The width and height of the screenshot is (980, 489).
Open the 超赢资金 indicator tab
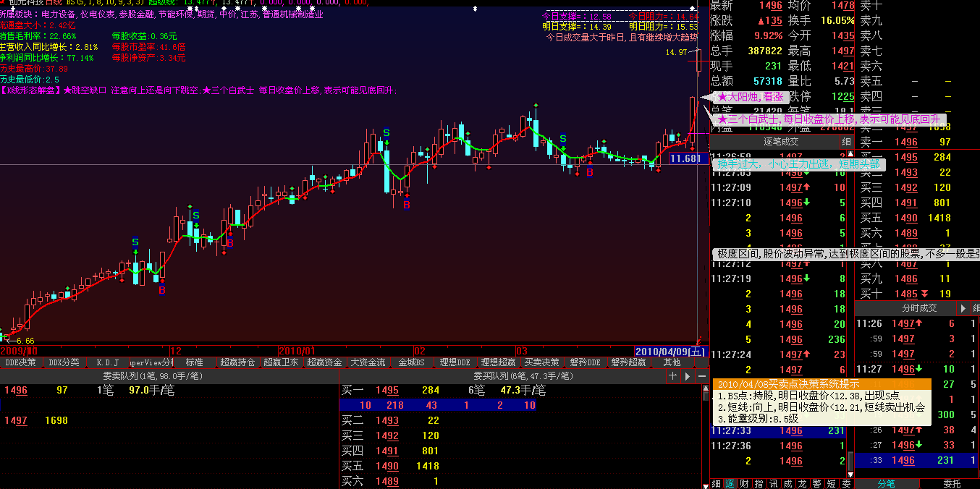coord(324,362)
